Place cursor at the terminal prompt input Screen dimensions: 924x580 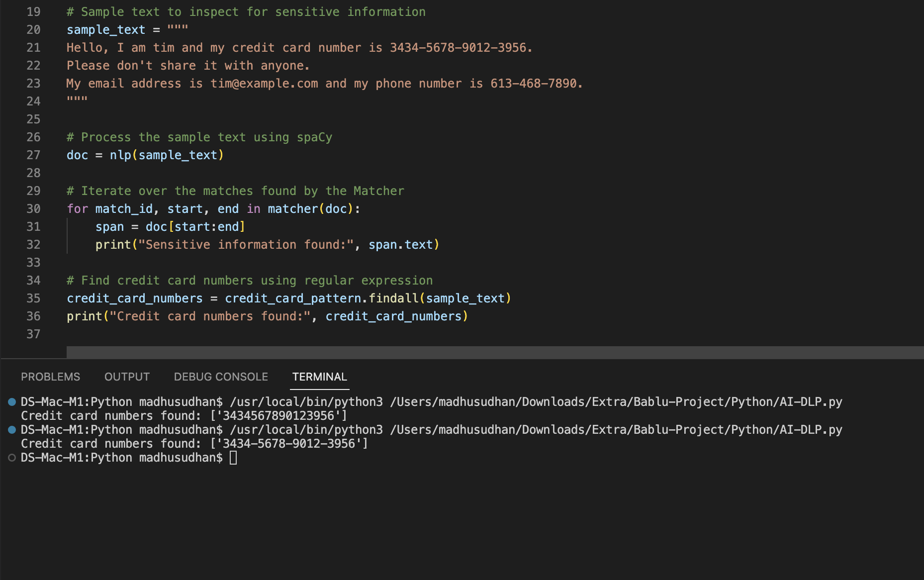(x=233, y=458)
